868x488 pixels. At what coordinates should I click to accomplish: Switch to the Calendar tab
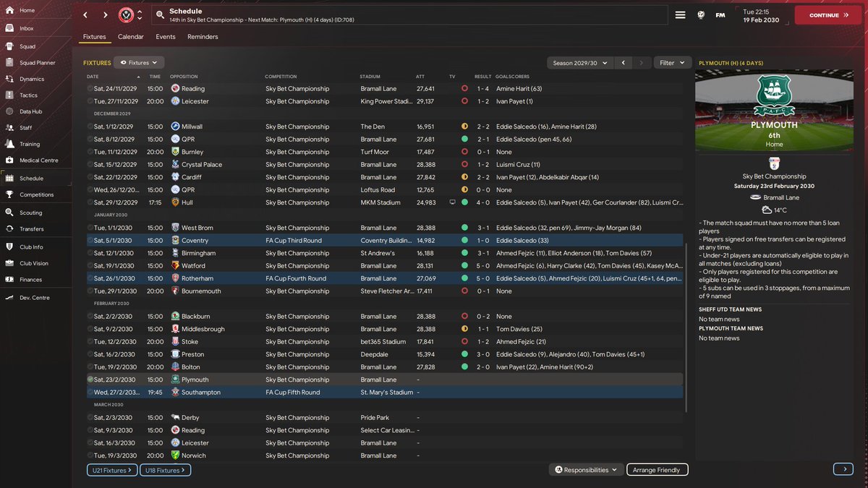point(131,36)
